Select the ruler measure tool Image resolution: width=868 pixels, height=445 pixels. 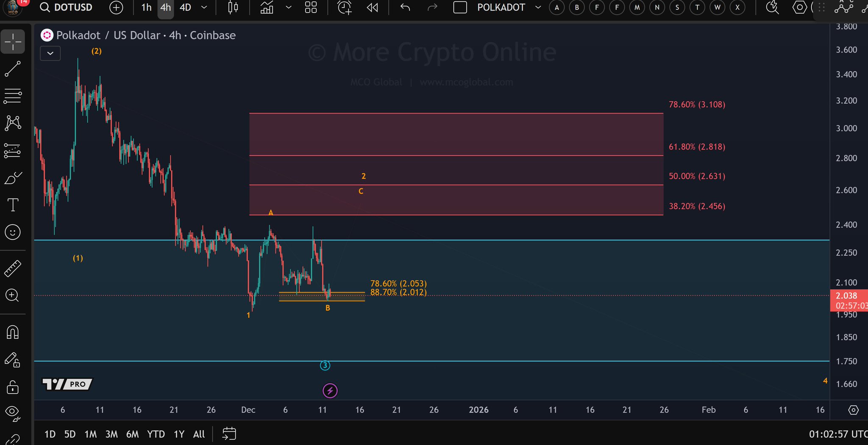[x=13, y=268]
